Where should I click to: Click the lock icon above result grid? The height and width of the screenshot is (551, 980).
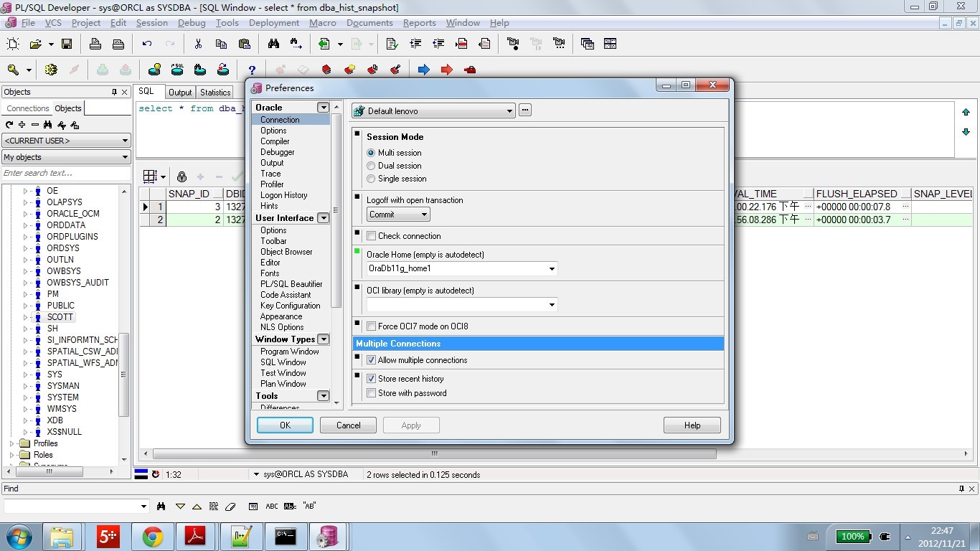click(182, 176)
